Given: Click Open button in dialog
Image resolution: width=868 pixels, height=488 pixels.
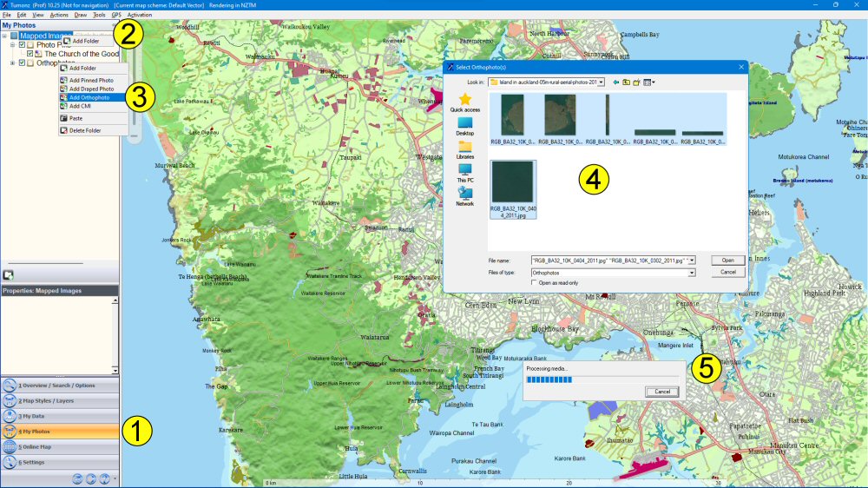Looking at the screenshot, I should [728, 260].
